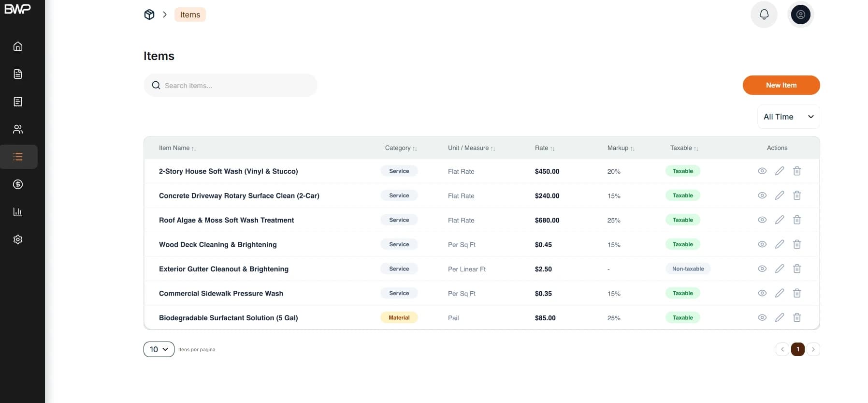Click the New Item button
Viewport: 868px width, 403px height.
coord(781,85)
